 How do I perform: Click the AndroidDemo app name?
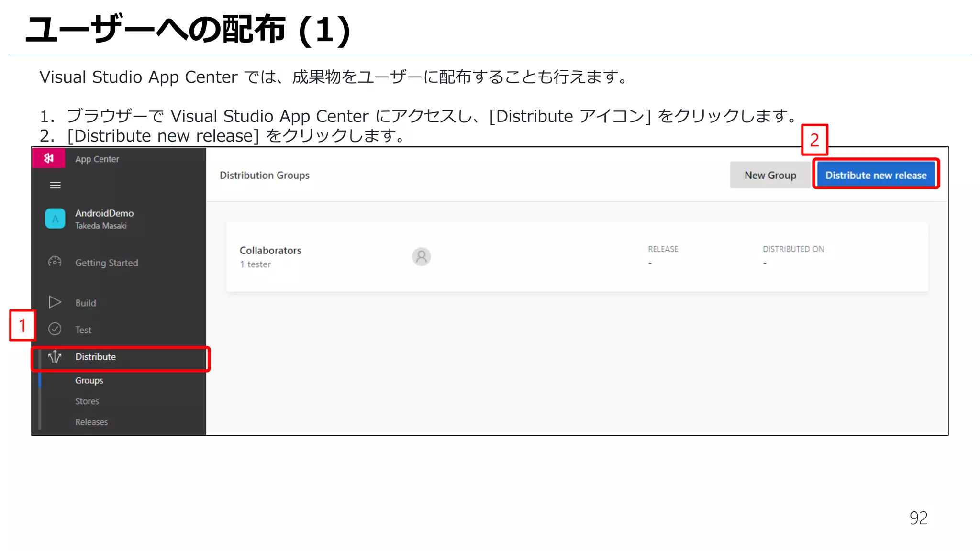[x=104, y=213]
